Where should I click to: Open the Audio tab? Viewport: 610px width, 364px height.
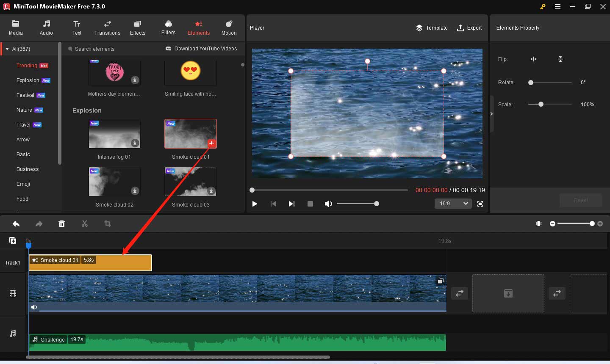click(x=46, y=28)
